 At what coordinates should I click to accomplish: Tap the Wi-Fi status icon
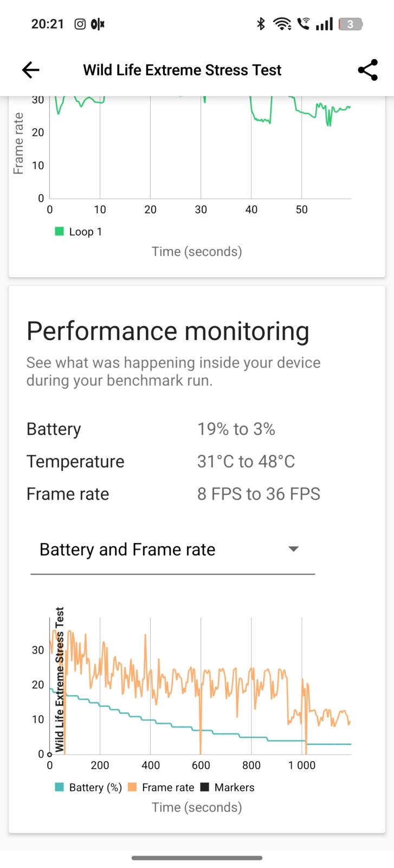[x=282, y=24]
